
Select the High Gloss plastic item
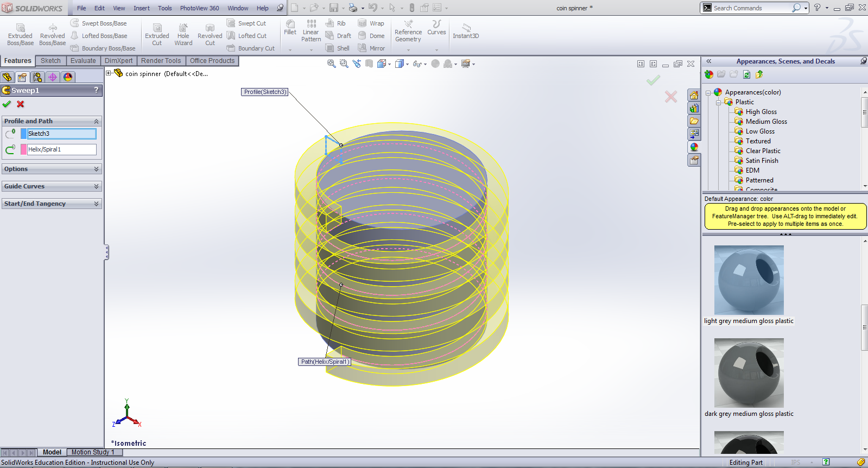click(x=761, y=112)
